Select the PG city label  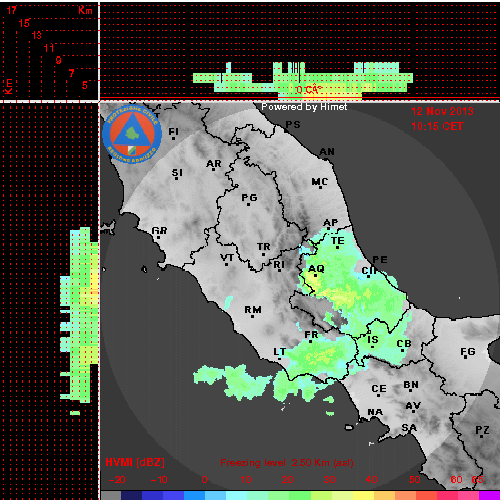point(249,198)
